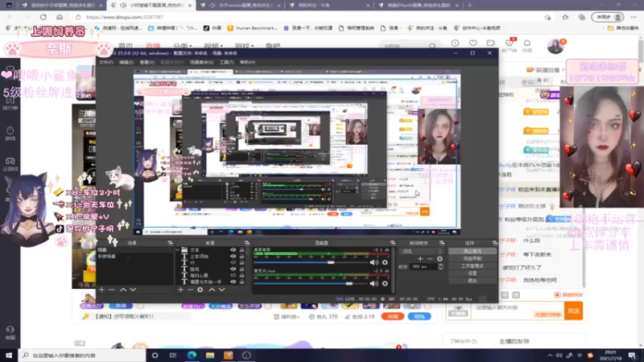Open Douyu watch history clock icon
The width and height of the screenshot is (644, 362).
455,43
